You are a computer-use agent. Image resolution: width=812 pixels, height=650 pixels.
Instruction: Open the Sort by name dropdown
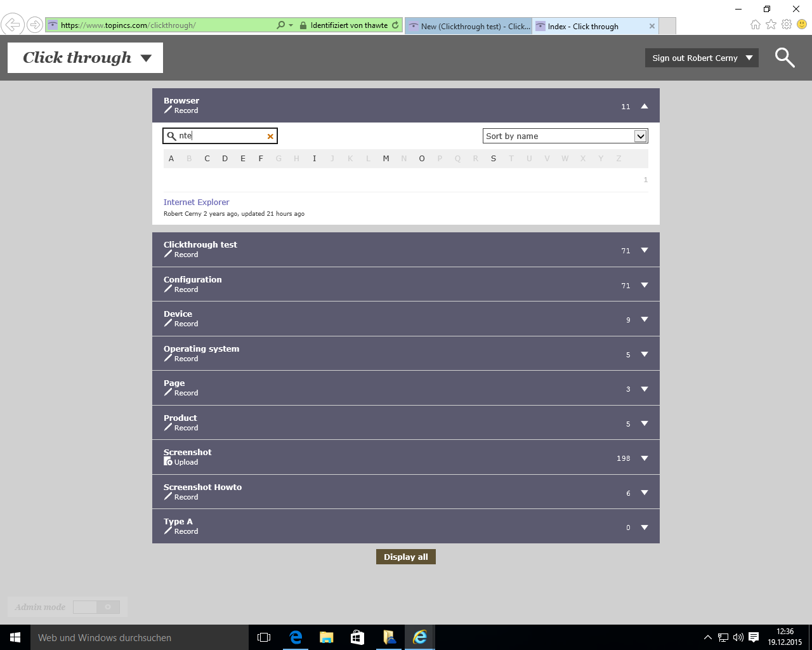pyautogui.click(x=640, y=136)
